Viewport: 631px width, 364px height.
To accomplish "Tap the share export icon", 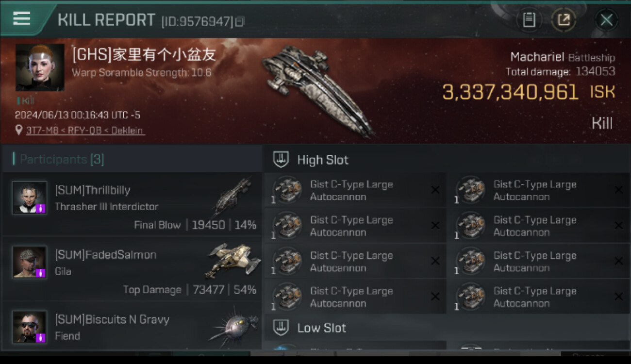I will click(564, 19).
